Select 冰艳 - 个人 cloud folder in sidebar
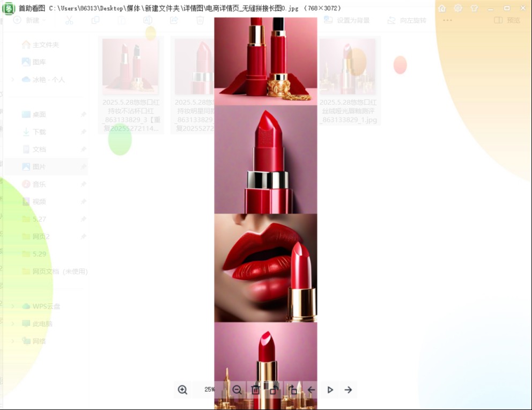Viewport: 532px width, 410px height. [x=43, y=79]
